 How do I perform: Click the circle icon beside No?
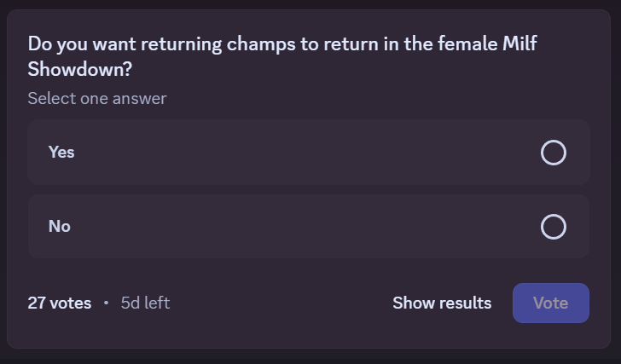coord(554,227)
